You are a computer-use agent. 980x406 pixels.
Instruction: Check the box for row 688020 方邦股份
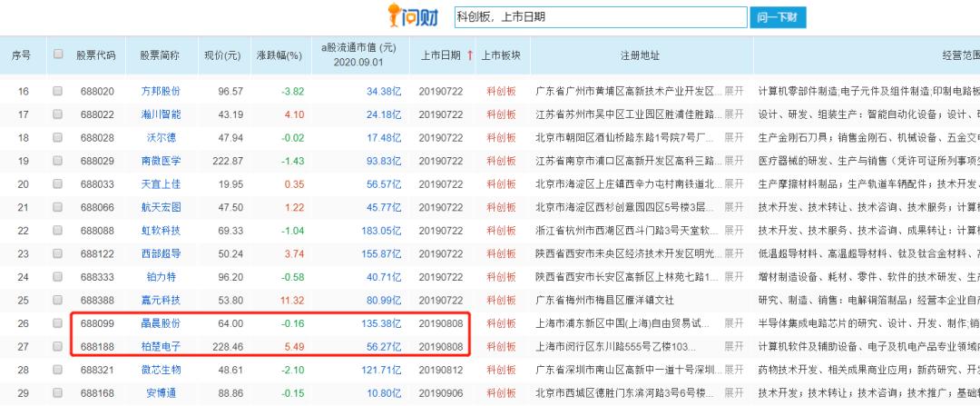pyautogui.click(x=57, y=91)
